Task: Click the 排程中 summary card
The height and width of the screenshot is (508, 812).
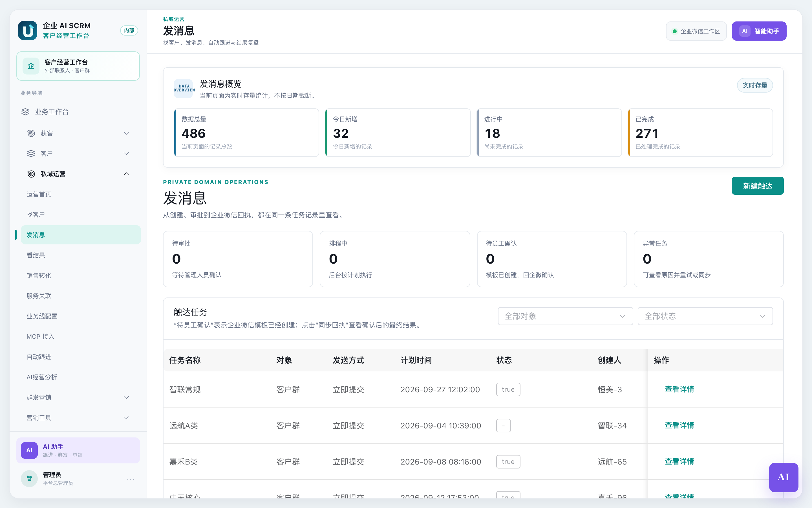Action: pos(395,259)
